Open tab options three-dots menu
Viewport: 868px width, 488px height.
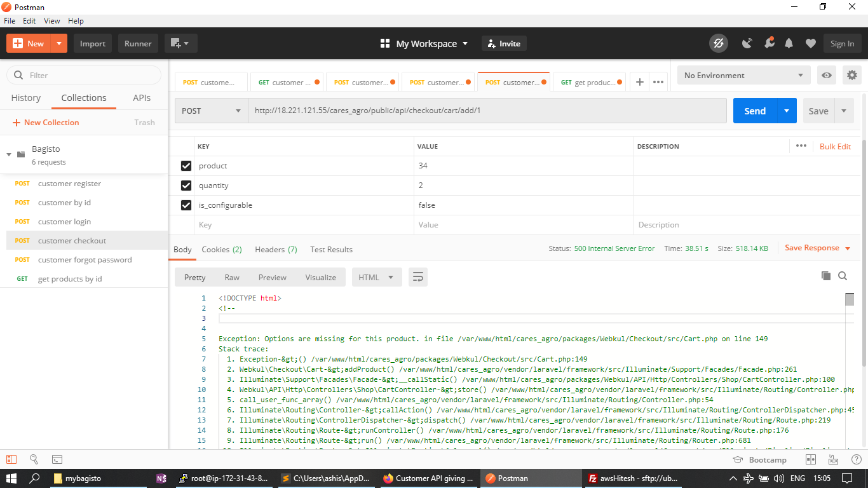tap(658, 82)
